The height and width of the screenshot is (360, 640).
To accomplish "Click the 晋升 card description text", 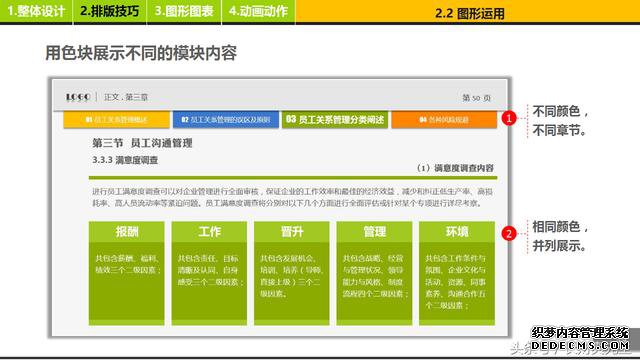I will pyautogui.click(x=292, y=276).
